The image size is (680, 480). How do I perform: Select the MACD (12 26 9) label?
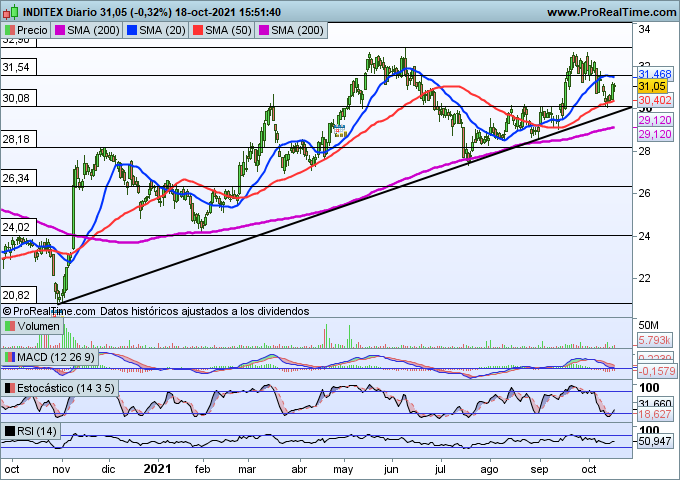click(x=56, y=357)
